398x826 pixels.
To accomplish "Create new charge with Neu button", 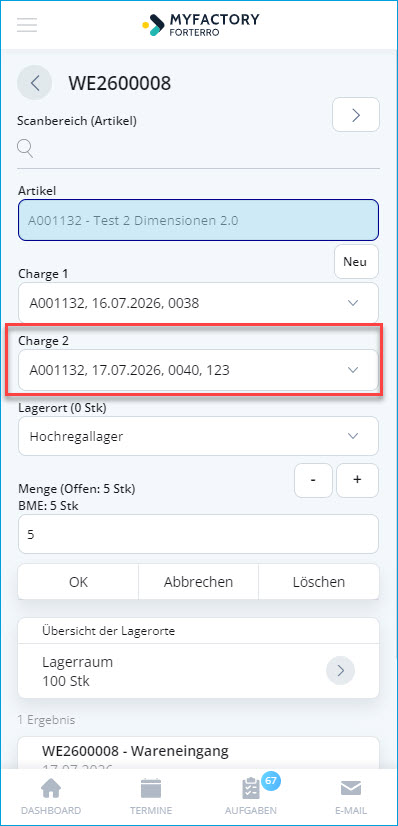I will click(356, 262).
